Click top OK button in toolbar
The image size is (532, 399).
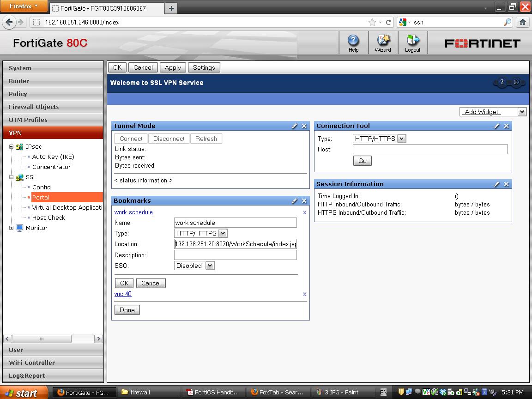tap(117, 67)
